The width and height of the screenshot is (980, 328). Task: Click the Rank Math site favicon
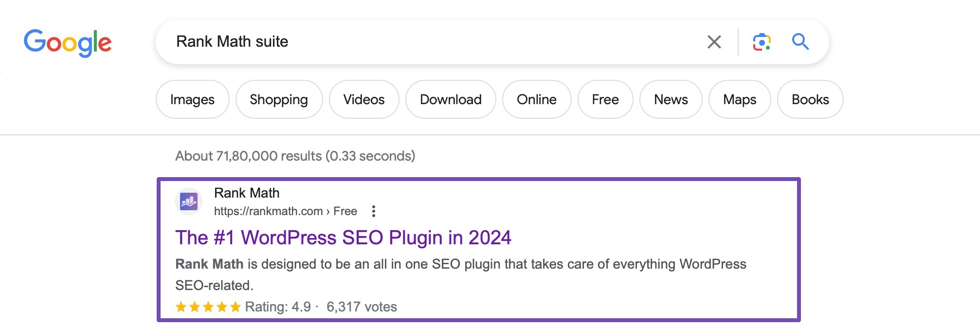[189, 200]
